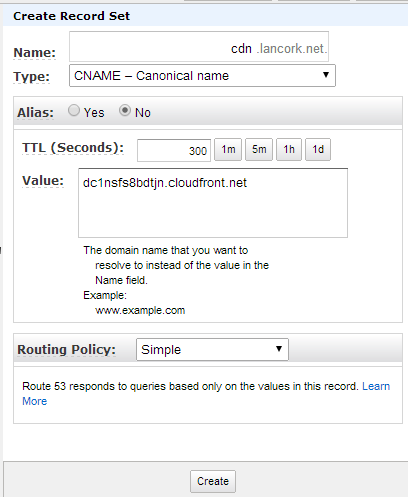Screen dimensions: 408x497
Task: Set TTL using the 1h button
Action: click(289, 149)
